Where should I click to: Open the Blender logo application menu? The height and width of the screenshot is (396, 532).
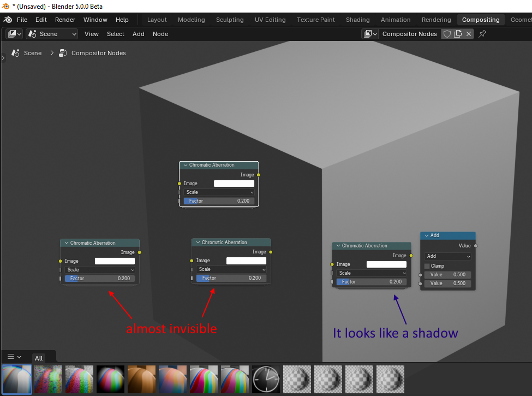(8, 20)
